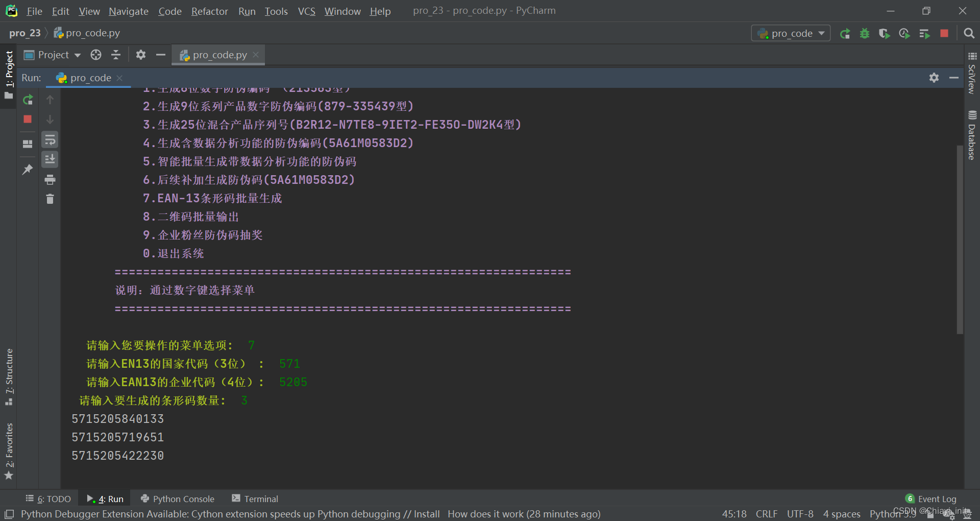Viewport: 980px width, 521px height.
Task: Toggle the 7: Structure side tab
Action: pyautogui.click(x=9, y=377)
